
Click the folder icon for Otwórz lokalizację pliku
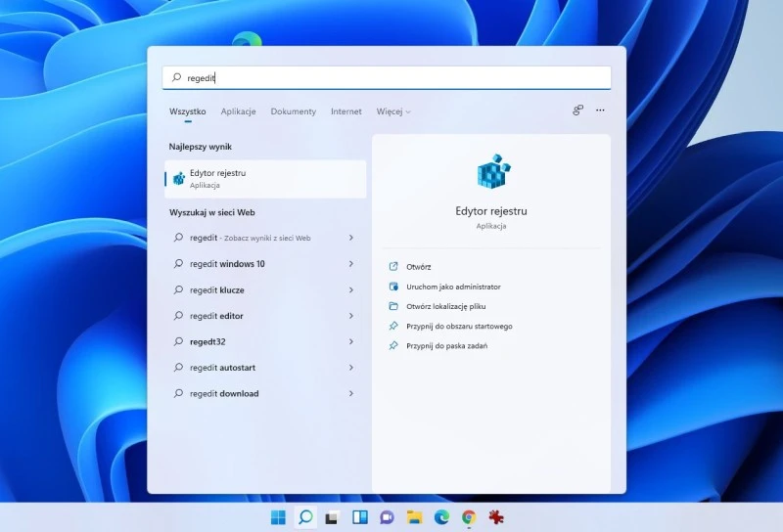(393, 306)
